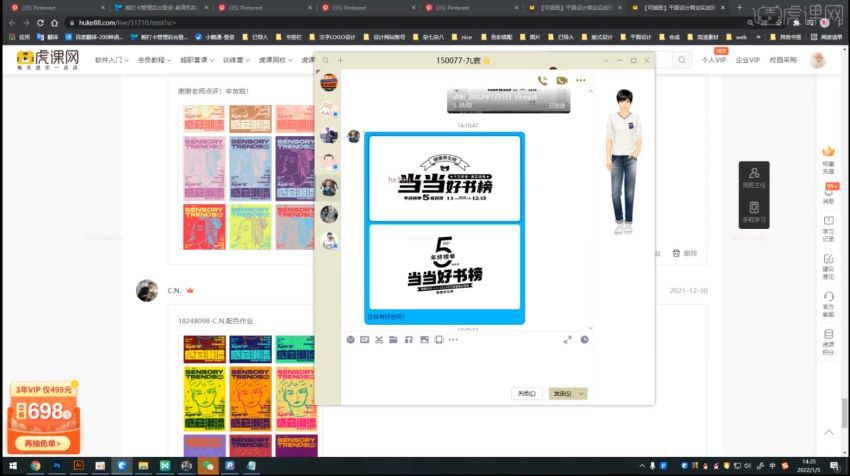The height and width of the screenshot is (476, 850).
Task: Click the close chat button beside send
Action: click(526, 394)
